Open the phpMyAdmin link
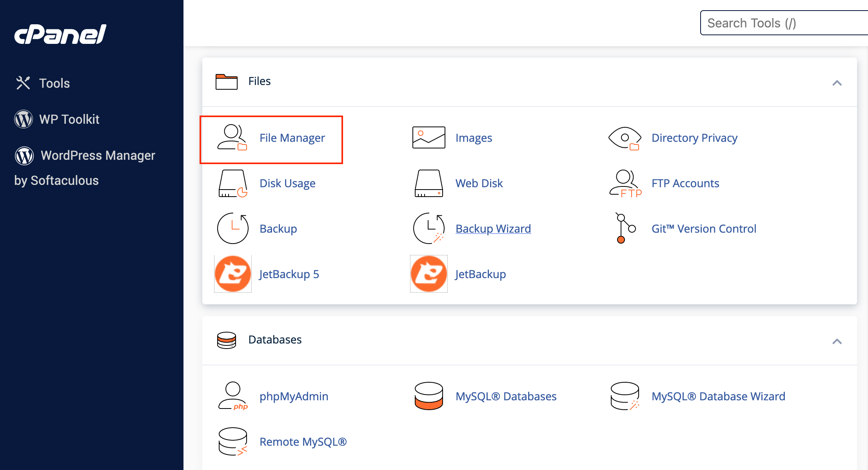Screen dimensions: 868x470 294,396
